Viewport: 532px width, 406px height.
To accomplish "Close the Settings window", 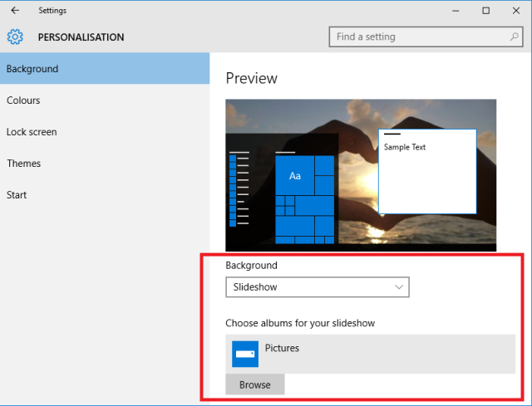I will click(516, 11).
